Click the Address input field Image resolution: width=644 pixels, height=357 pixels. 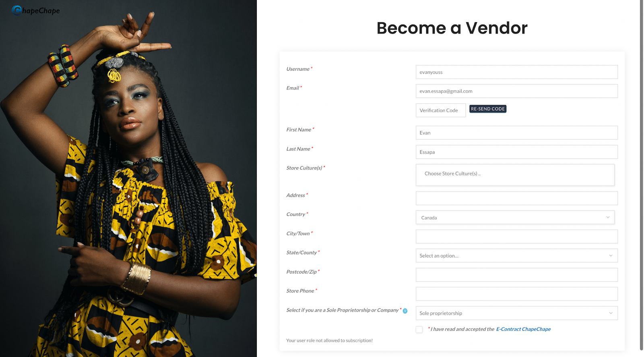516,198
